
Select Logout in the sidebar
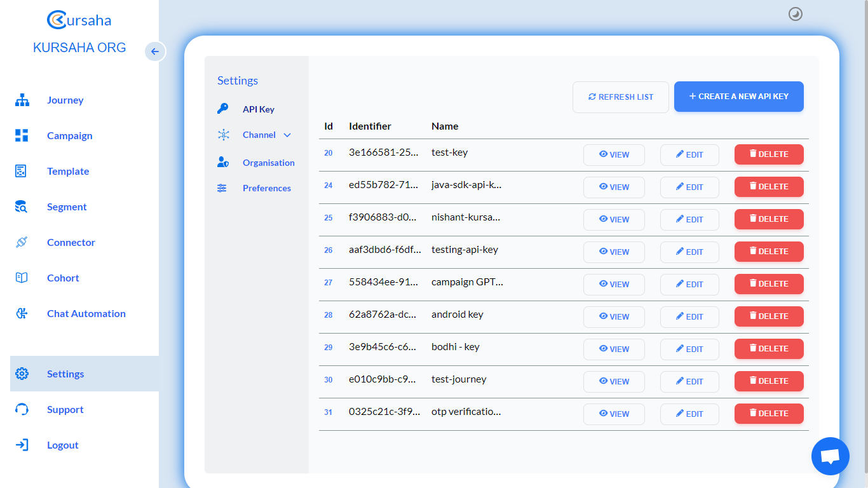coord(63,445)
